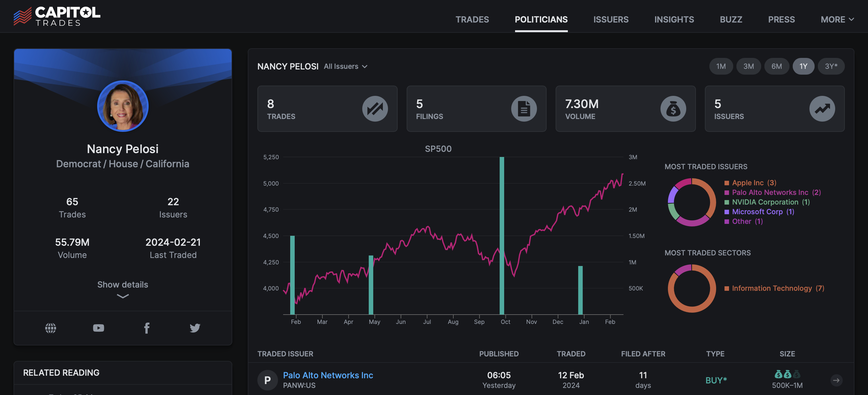Open Nancy Pelosi's Facebook page
The height and width of the screenshot is (395, 868).
(147, 328)
